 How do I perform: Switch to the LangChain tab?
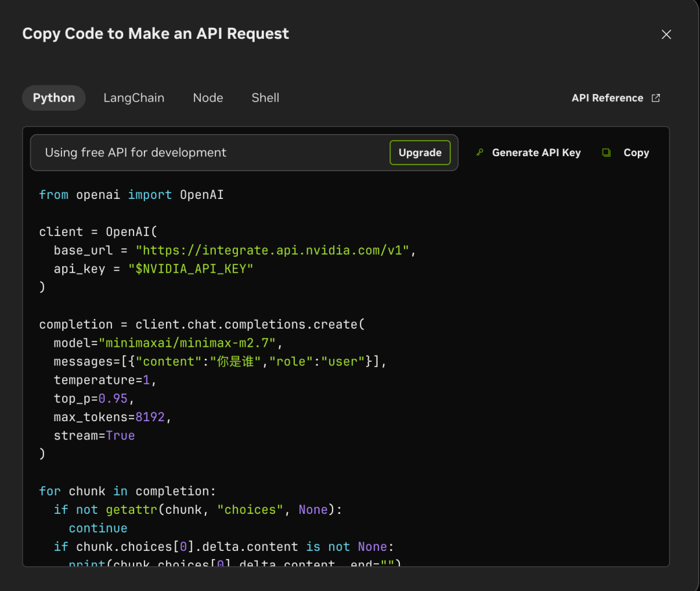click(x=134, y=98)
